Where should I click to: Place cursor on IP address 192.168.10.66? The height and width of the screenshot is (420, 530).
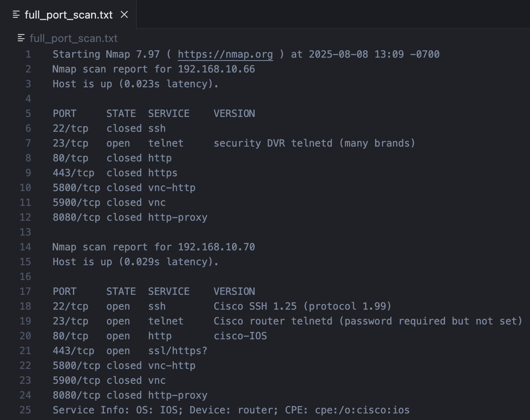pyautogui.click(x=216, y=69)
